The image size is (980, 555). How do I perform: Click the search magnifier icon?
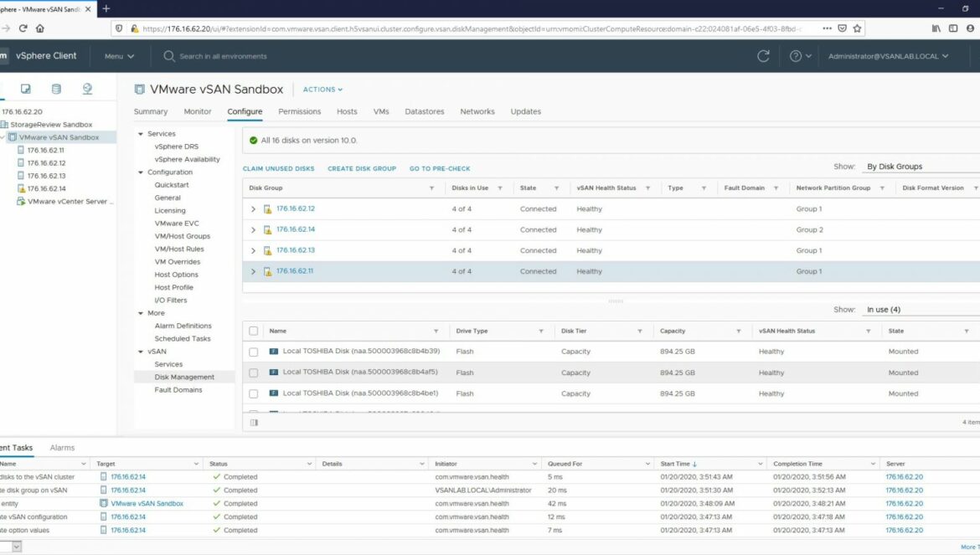tap(168, 56)
